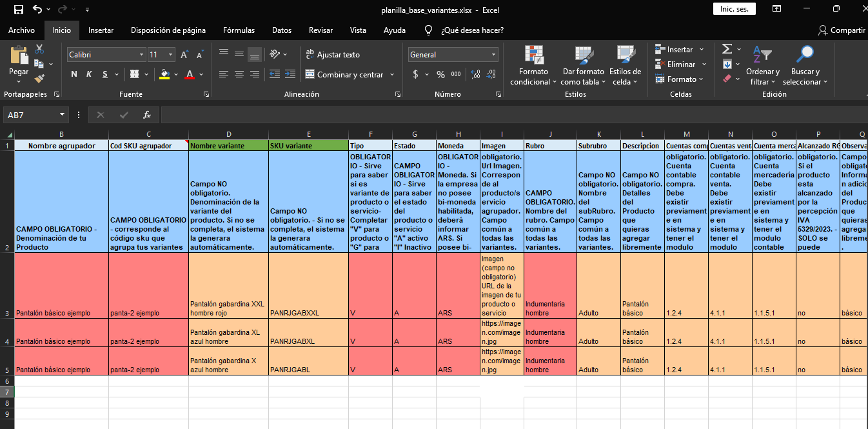The image size is (868, 429).
Task: Toggle center horizontal alignment
Action: (239, 74)
